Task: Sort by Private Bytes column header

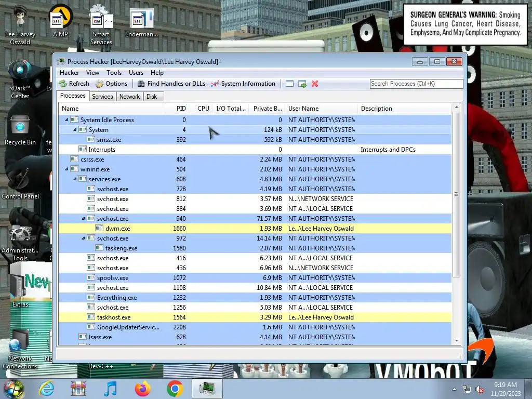Action: (x=267, y=109)
